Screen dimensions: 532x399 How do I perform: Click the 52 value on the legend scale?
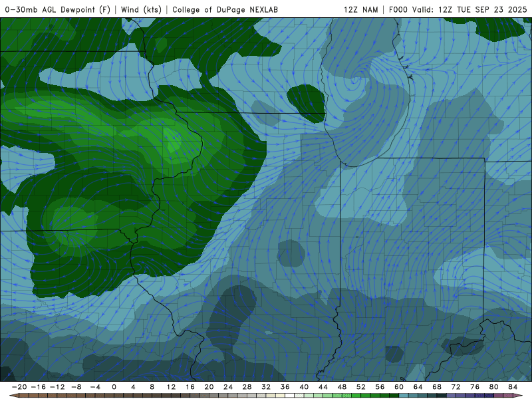click(x=361, y=387)
